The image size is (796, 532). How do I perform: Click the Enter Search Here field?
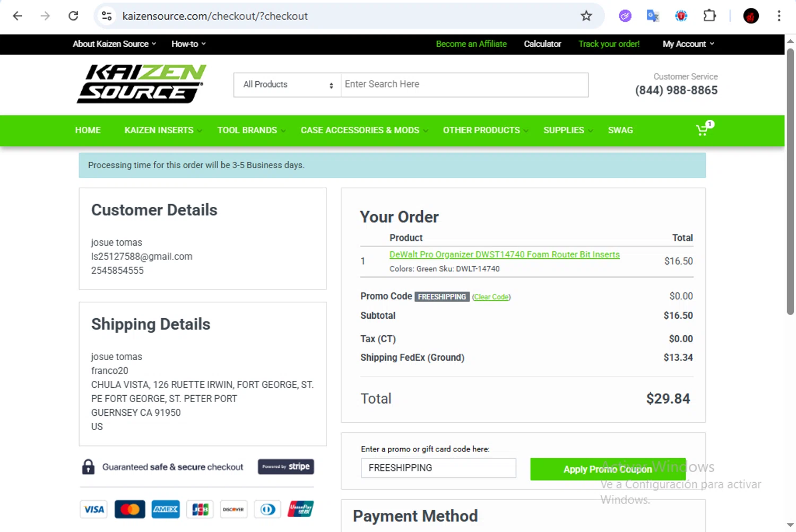[464, 85]
